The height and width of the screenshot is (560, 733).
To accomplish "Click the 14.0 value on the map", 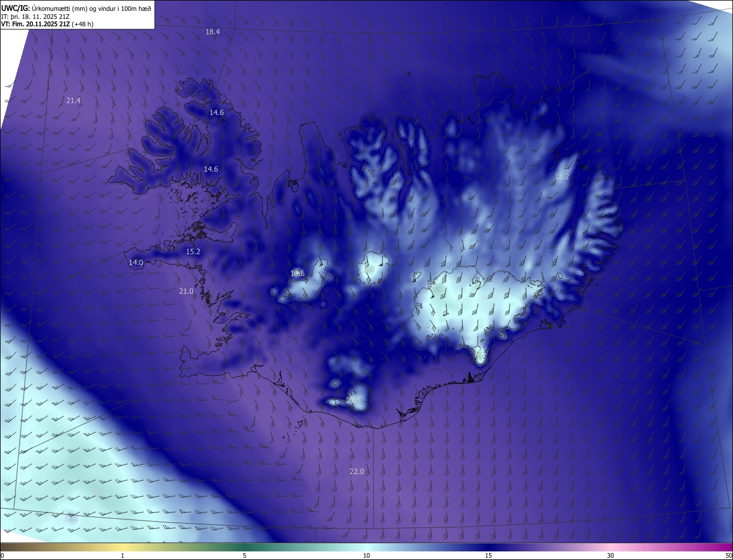I will (x=136, y=263).
